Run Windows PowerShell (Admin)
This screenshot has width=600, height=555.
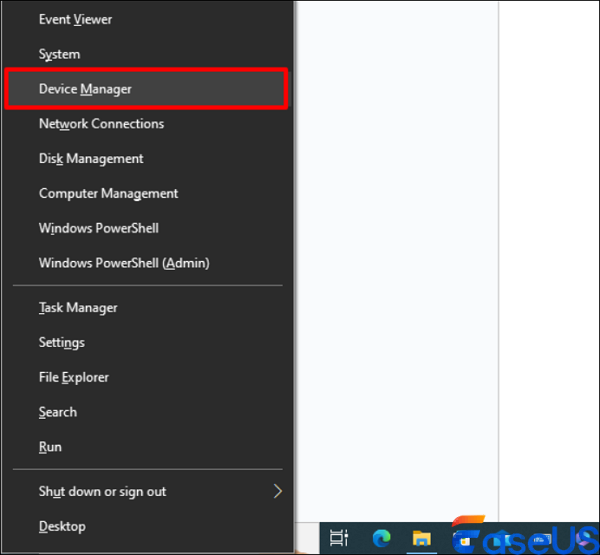click(x=123, y=263)
